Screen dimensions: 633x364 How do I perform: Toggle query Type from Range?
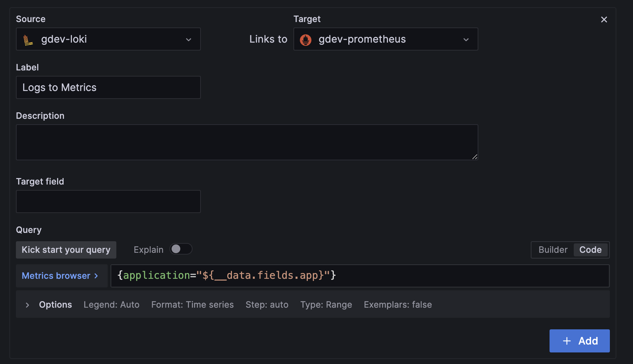point(326,304)
